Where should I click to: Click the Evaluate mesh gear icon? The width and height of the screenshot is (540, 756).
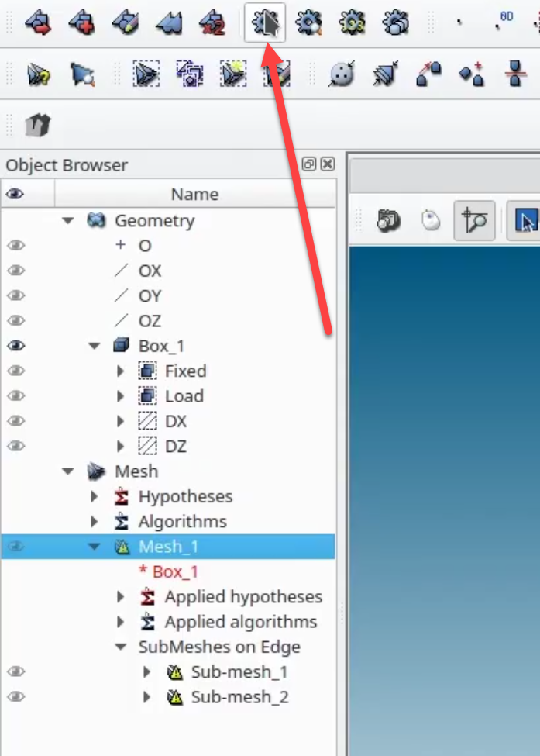coord(353,22)
